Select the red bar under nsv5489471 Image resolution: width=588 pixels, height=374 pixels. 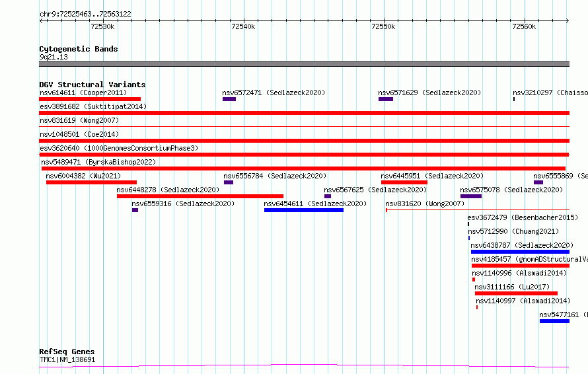[x=303, y=168]
